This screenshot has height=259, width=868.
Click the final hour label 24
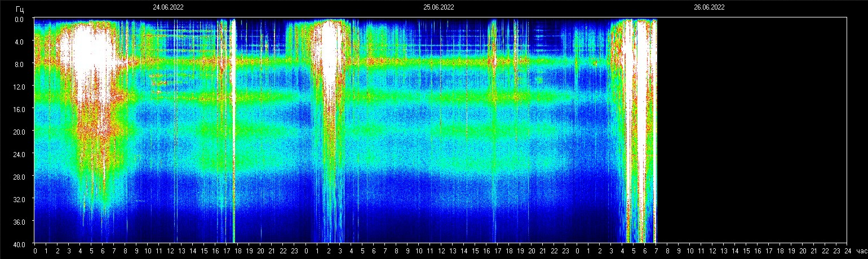click(847, 251)
